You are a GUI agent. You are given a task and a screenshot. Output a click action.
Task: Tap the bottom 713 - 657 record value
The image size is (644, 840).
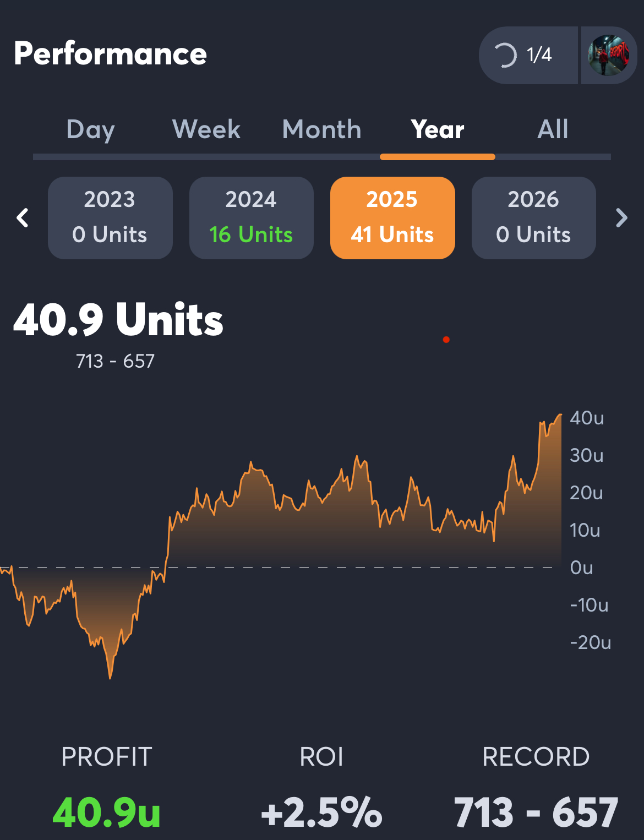536,812
